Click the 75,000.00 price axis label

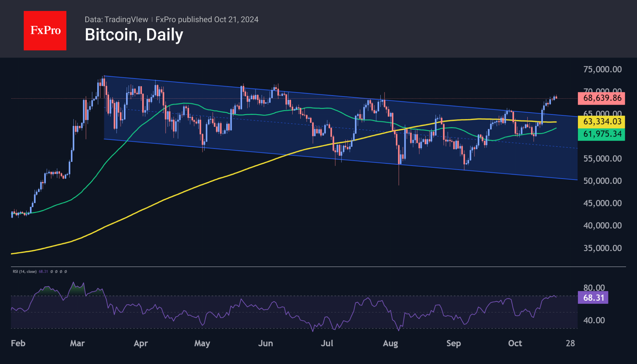tap(602, 69)
